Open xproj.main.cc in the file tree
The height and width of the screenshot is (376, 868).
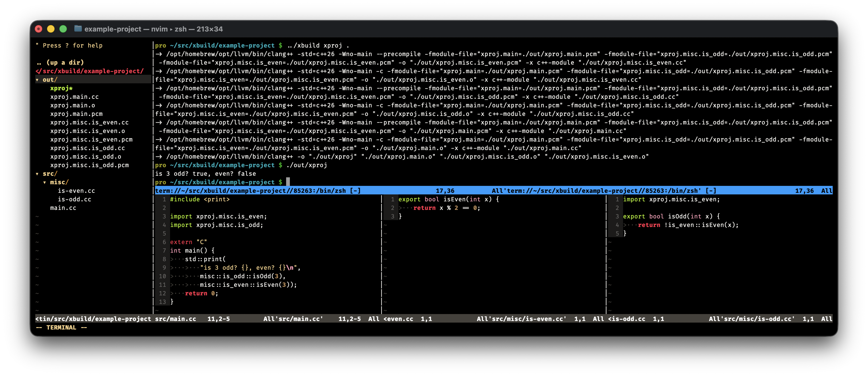click(74, 97)
